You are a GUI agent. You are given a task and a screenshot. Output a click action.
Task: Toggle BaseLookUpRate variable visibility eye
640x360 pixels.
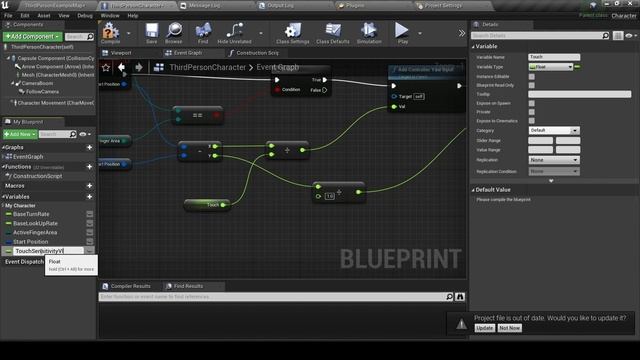[x=90, y=223]
